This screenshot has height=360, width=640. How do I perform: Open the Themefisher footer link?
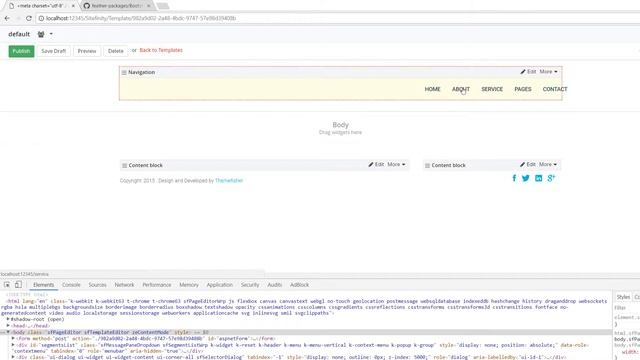click(229, 180)
